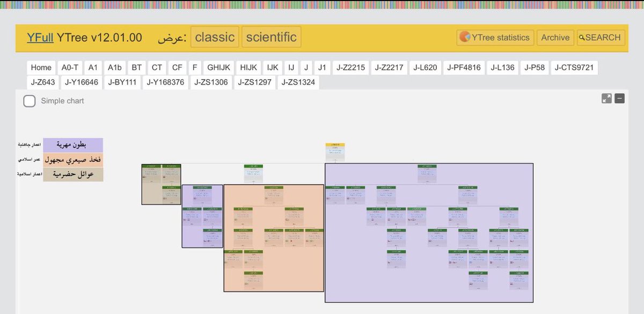This screenshot has height=314, width=644.
Task: Select the J breadcrumb
Action: pyautogui.click(x=306, y=68)
